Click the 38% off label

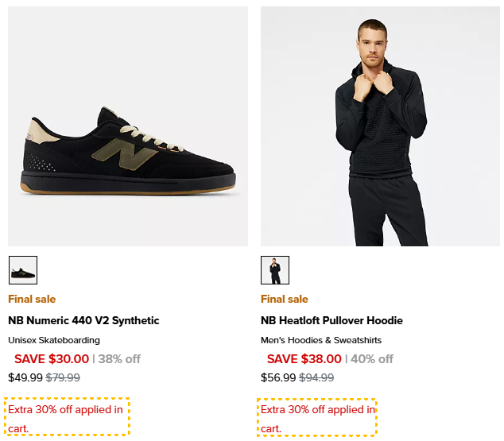[119, 359]
